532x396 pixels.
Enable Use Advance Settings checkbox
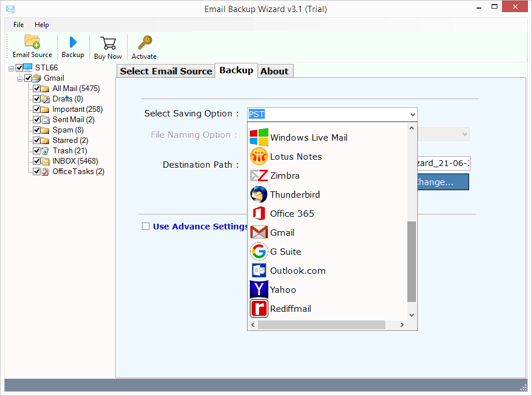[x=145, y=226]
